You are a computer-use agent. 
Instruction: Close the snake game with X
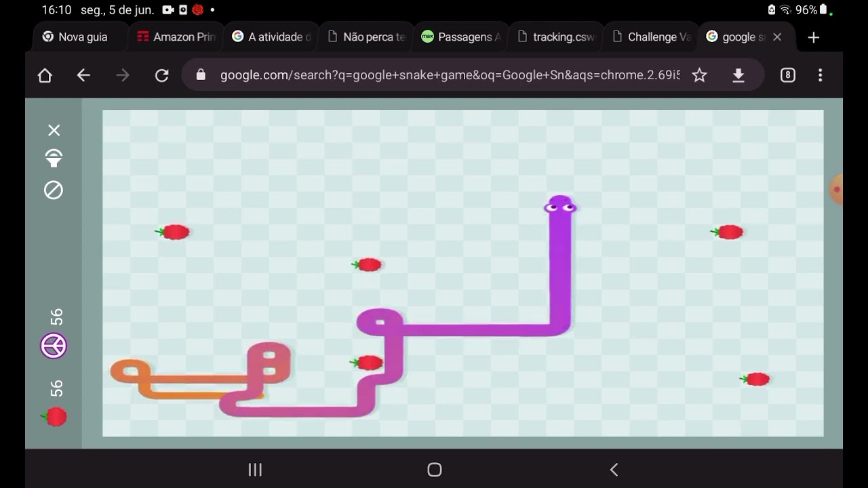coord(54,130)
